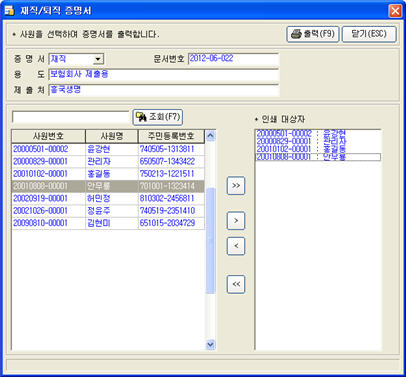Click the table scrollbar down arrow
Viewport: 406px width, 377px height.
tap(211, 344)
